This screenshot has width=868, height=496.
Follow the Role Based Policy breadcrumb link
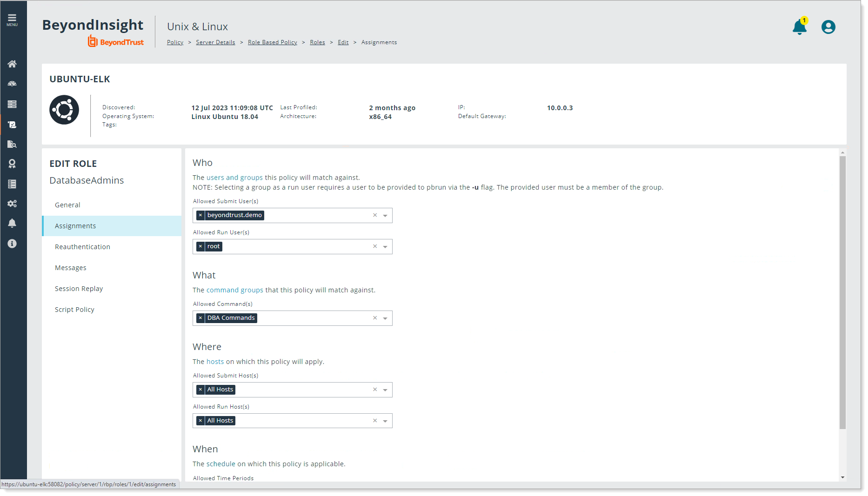(x=273, y=42)
